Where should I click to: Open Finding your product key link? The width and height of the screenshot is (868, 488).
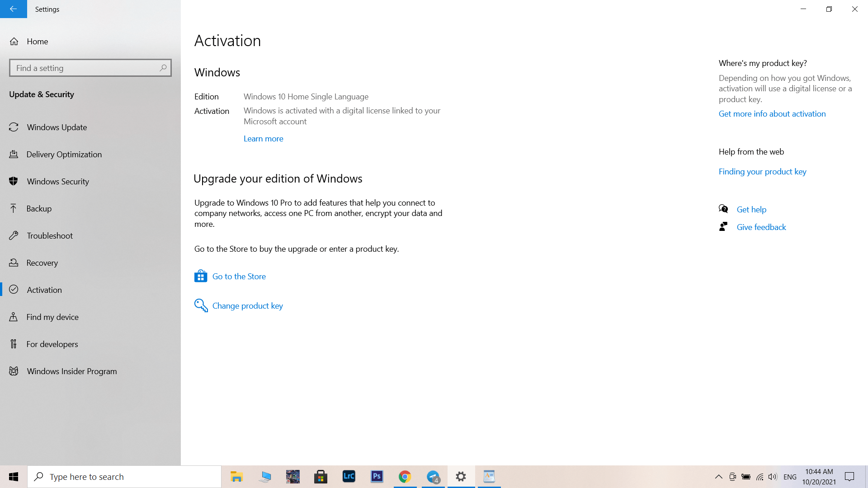tap(762, 172)
